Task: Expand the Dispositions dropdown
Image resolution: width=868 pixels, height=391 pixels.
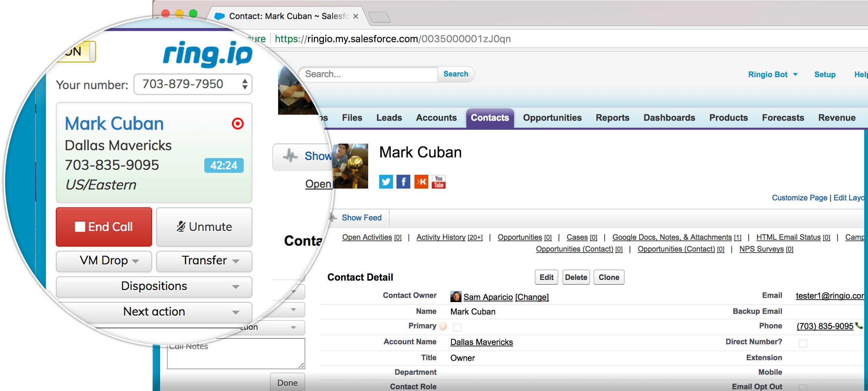Action: tap(154, 287)
